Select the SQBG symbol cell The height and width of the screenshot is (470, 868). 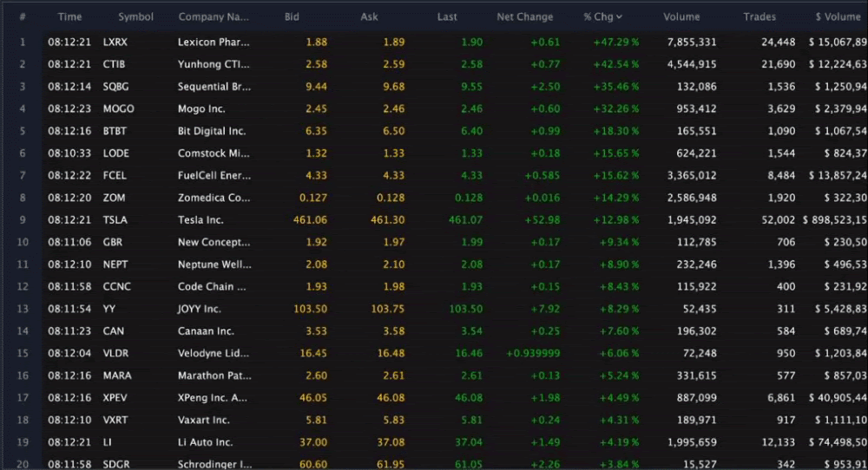coord(115,86)
